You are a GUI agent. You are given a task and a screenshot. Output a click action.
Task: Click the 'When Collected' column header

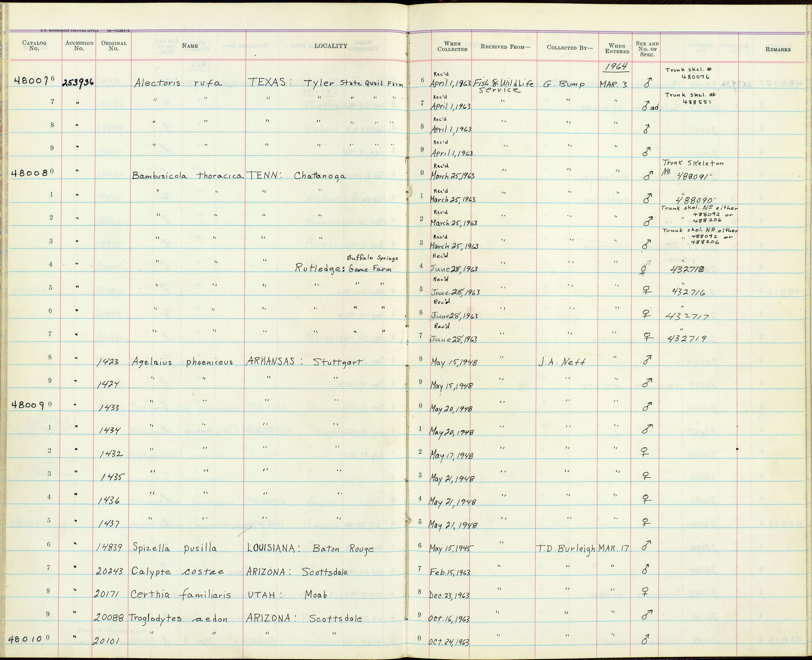tap(452, 46)
